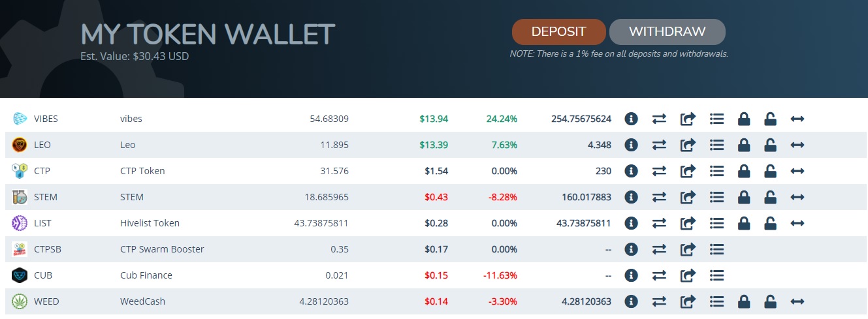This screenshot has width=868, height=319.
Task: Click the swap arrows icon in LEO row
Action: point(659,145)
